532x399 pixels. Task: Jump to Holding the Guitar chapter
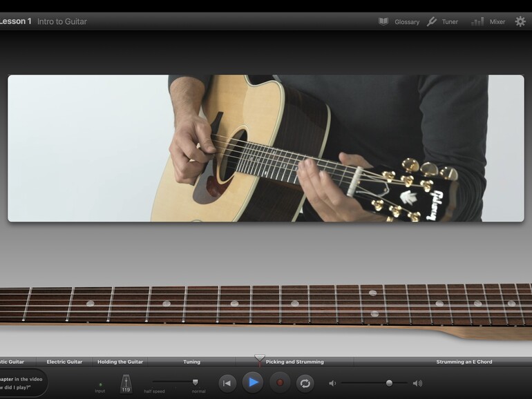tap(120, 362)
